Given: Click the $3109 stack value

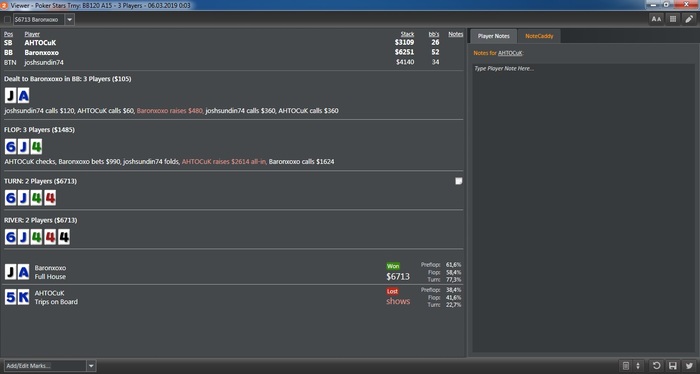Looking at the screenshot, I should click(404, 42).
